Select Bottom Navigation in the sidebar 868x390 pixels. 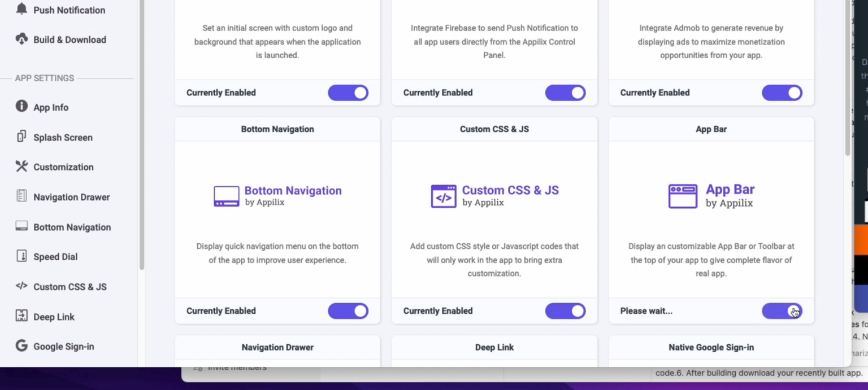tap(72, 227)
